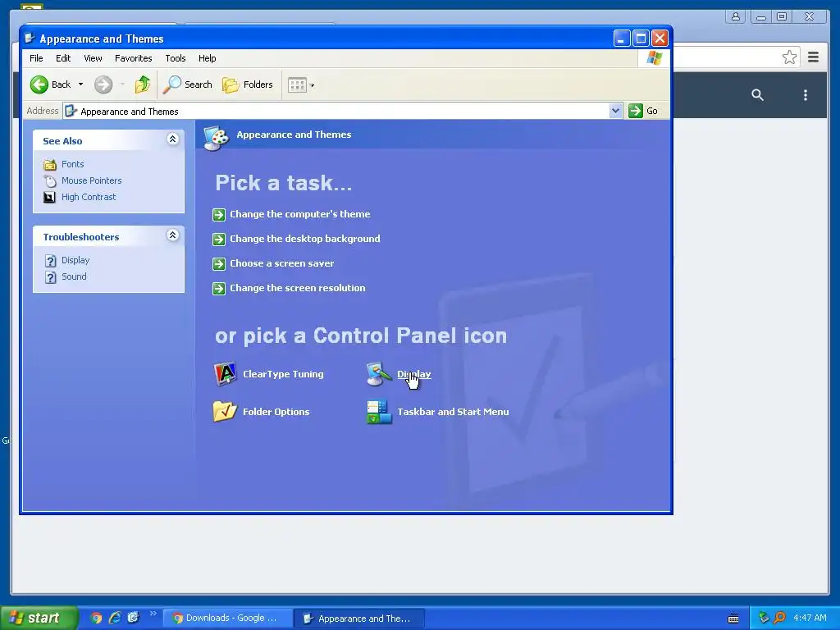Switch to Downloads - Google Chrome taskbar button
This screenshot has height=630, width=840.
pyautogui.click(x=228, y=618)
